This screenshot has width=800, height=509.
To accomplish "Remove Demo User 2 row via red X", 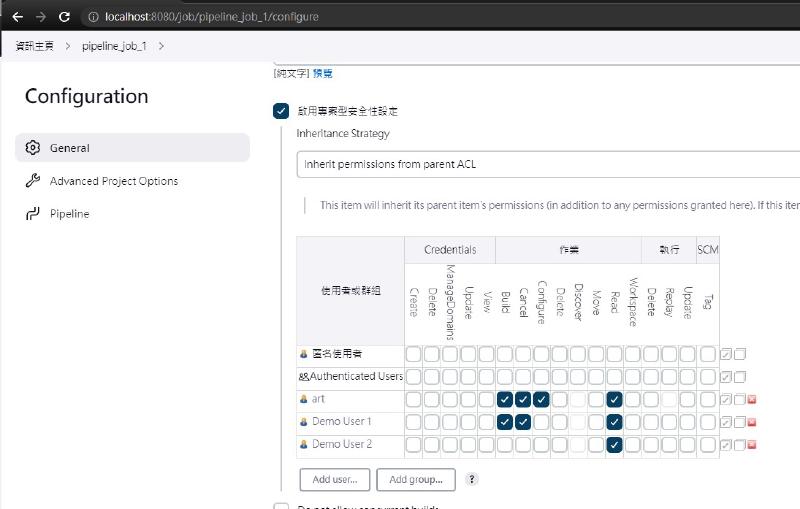I will 752,445.
